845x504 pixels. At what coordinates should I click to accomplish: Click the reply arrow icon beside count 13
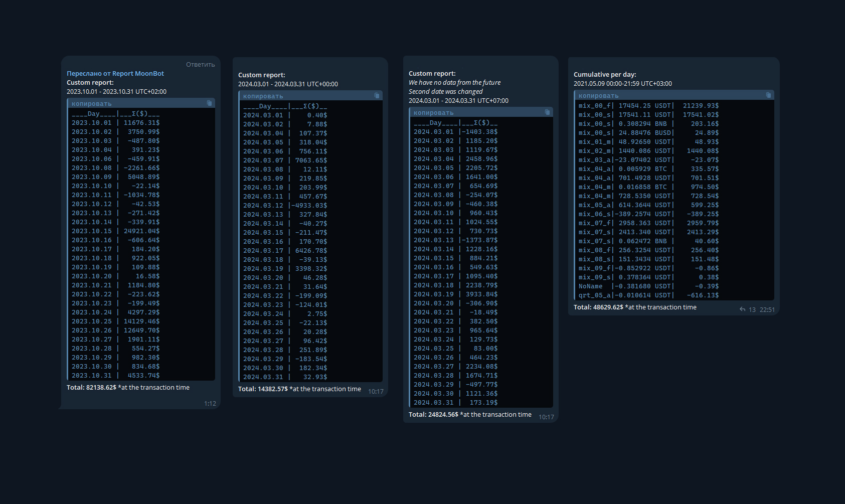pos(742,309)
